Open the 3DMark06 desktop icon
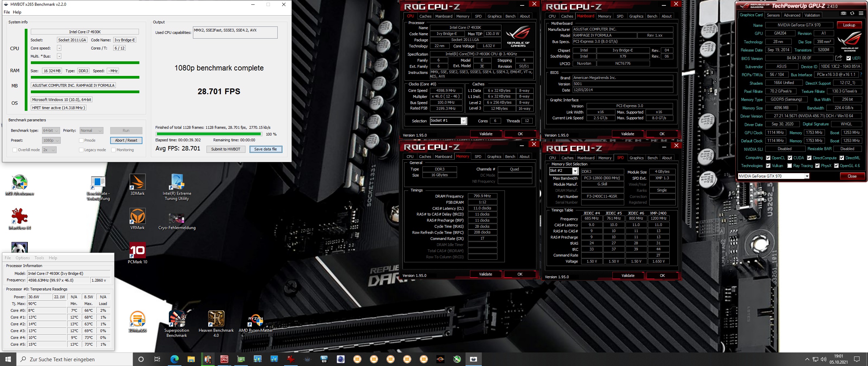Viewport: 868px width, 366px height. click(x=137, y=322)
